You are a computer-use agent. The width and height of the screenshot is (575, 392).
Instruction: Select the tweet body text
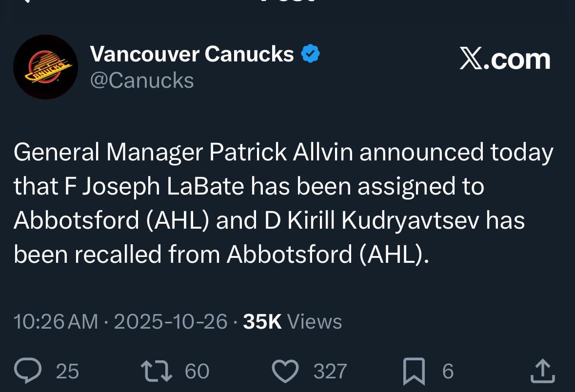pos(283,202)
